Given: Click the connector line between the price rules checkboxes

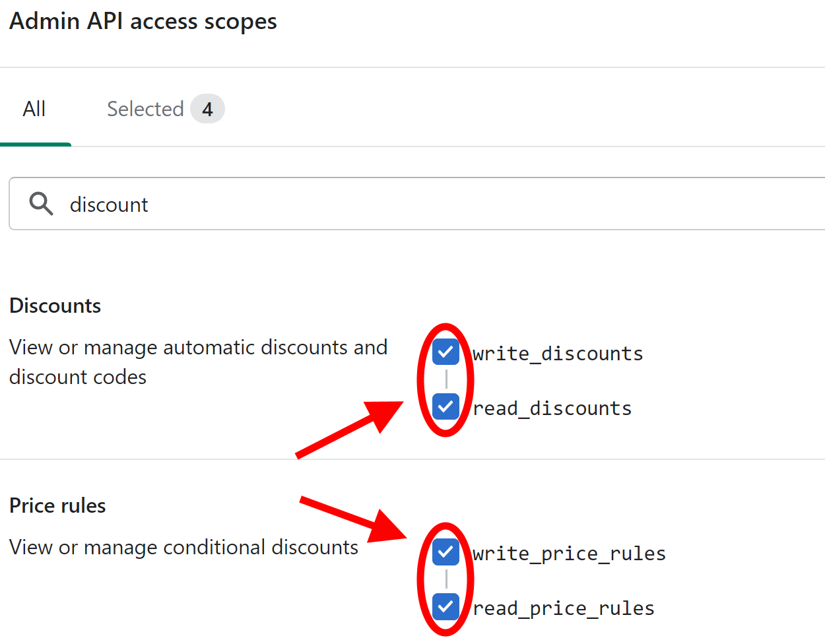Looking at the screenshot, I should tap(446, 579).
